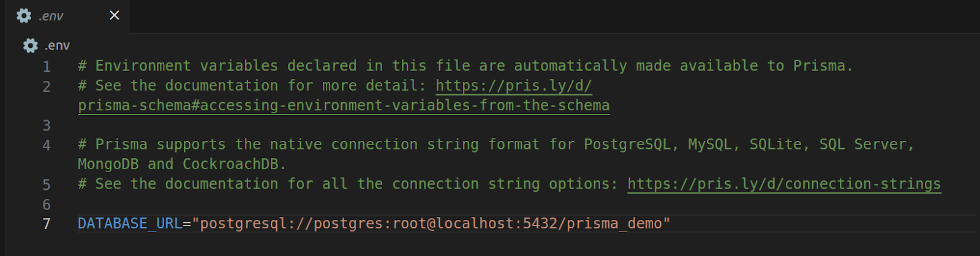Click the 'Environment variables declared' comment line
Image resolution: width=980 pixels, height=256 pixels.
pyautogui.click(x=466, y=66)
